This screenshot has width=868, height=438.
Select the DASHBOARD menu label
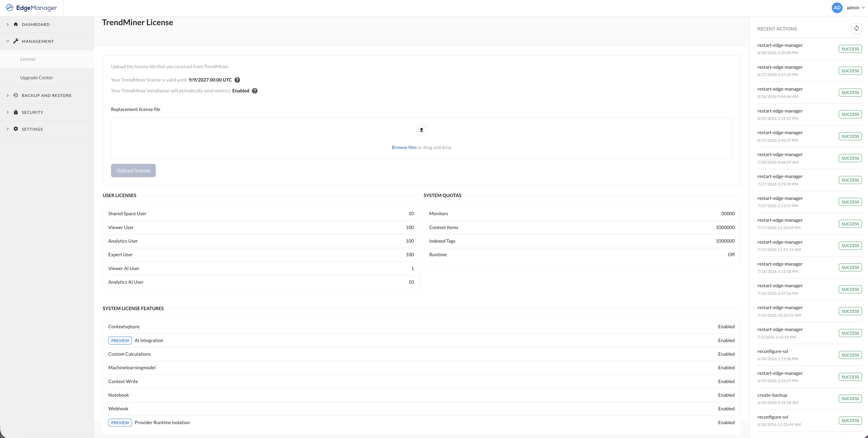point(36,24)
